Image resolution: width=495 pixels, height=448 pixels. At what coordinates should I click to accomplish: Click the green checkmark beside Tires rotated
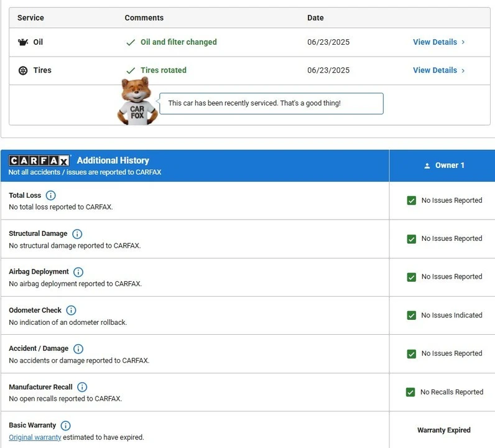click(131, 70)
